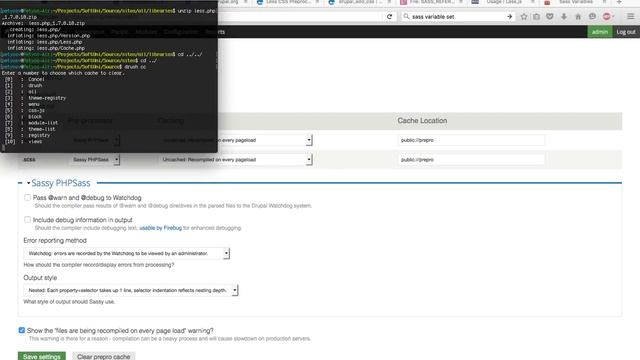Click the Error reporting method label
This screenshot has height=360, width=640.
point(55,240)
